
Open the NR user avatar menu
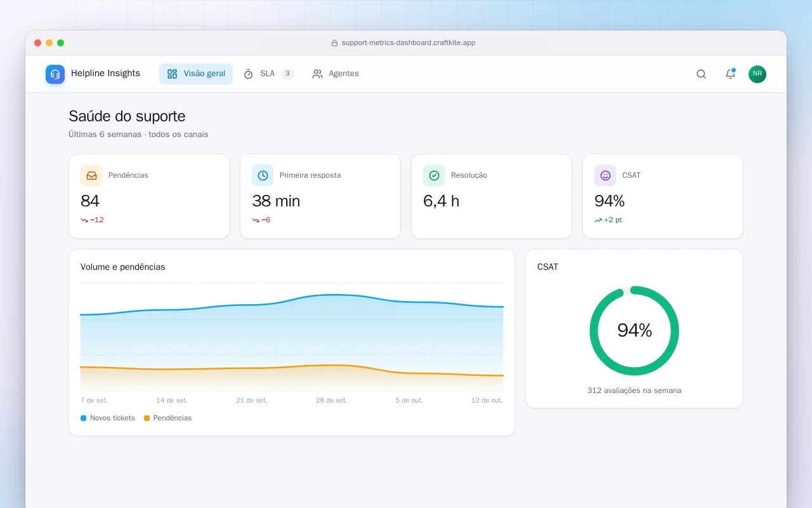(x=757, y=74)
